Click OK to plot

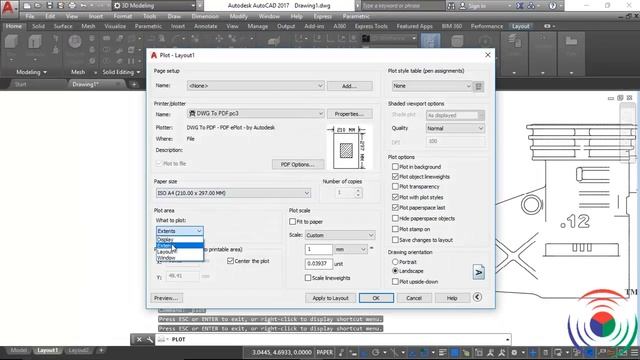pos(376,298)
